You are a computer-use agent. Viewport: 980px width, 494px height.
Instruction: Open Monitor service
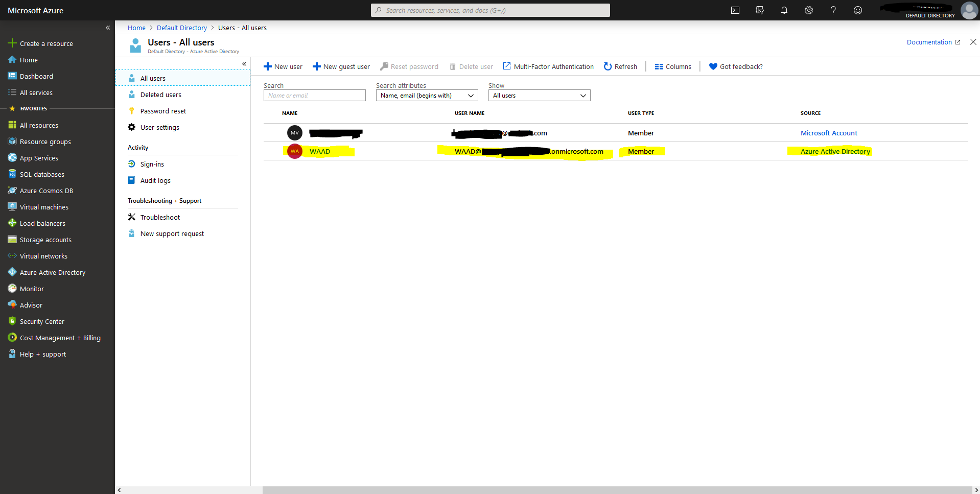[26, 289]
